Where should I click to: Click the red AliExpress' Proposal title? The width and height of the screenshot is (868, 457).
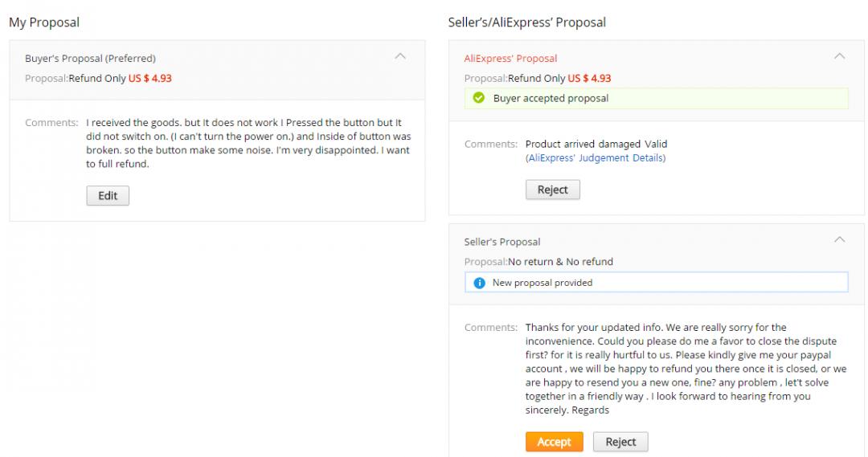[x=510, y=59]
